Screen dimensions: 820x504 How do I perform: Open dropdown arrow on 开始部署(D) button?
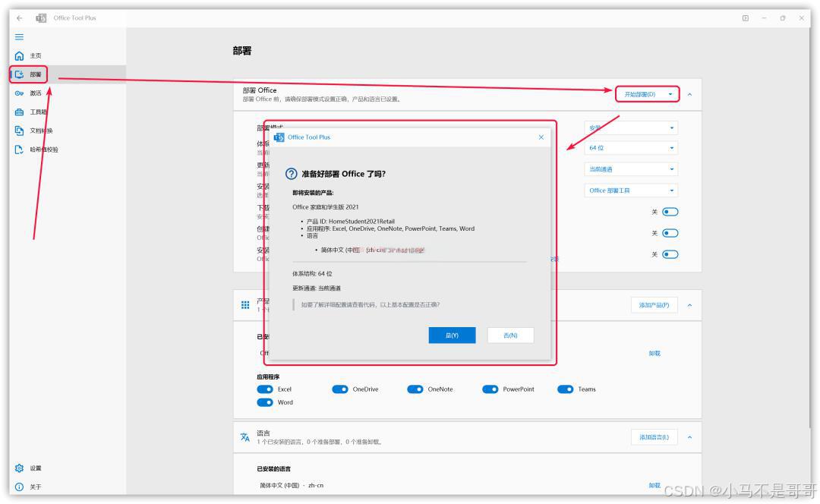670,94
